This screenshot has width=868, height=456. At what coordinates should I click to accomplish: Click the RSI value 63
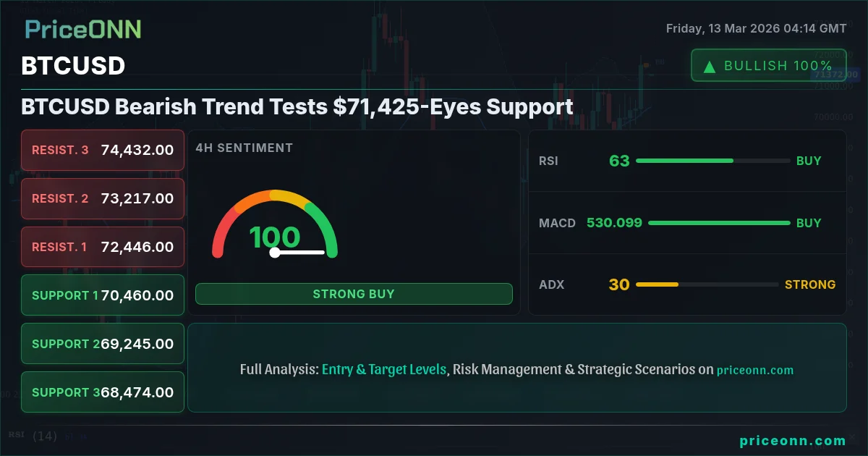(x=619, y=161)
